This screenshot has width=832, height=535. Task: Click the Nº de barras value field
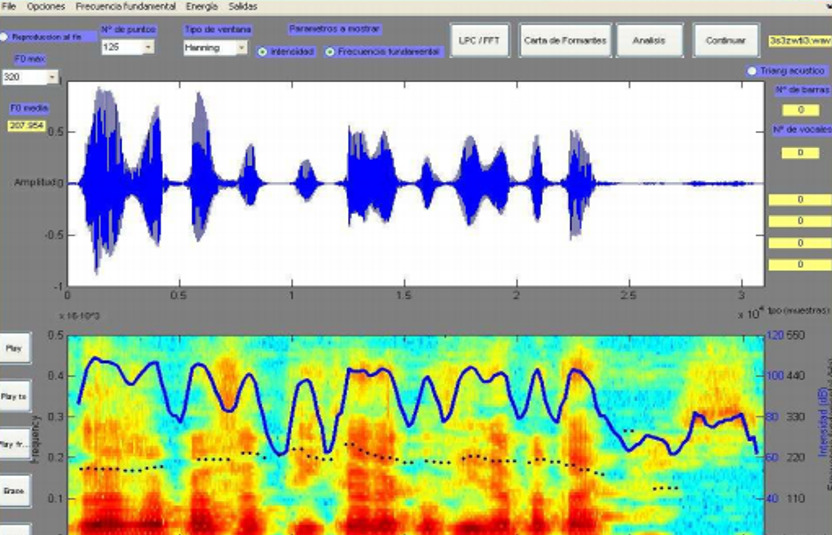[x=800, y=110]
